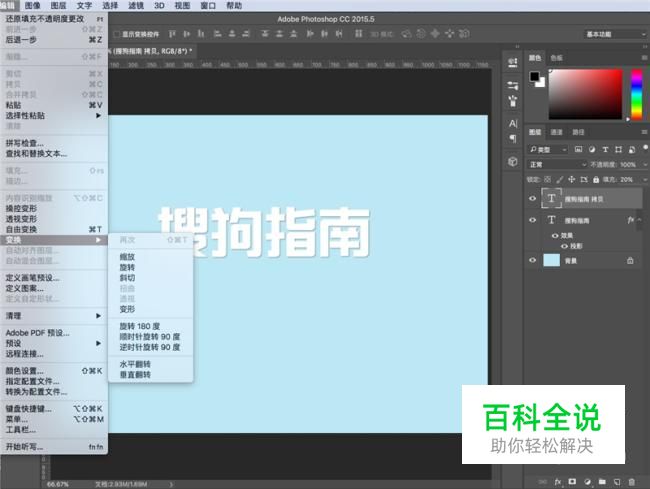Expand the 选择性粘贴 submenu
The height and width of the screenshot is (489, 650).
(53, 116)
